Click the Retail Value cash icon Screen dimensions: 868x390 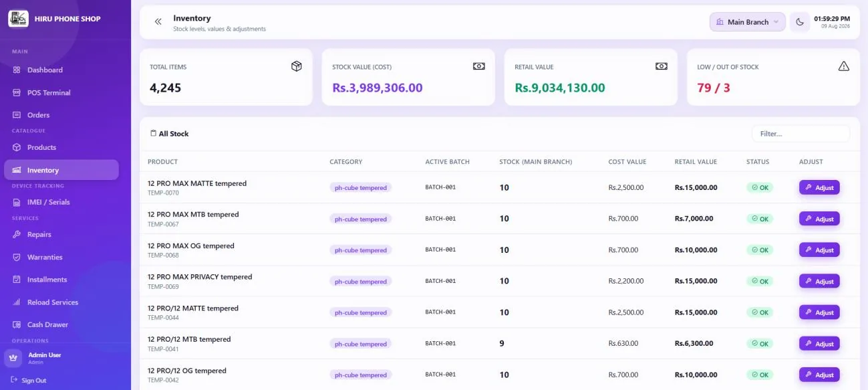[662, 66]
